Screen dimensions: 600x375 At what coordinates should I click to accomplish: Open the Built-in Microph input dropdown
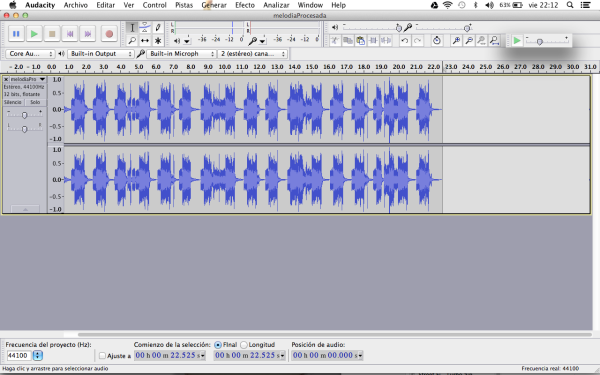click(x=181, y=54)
